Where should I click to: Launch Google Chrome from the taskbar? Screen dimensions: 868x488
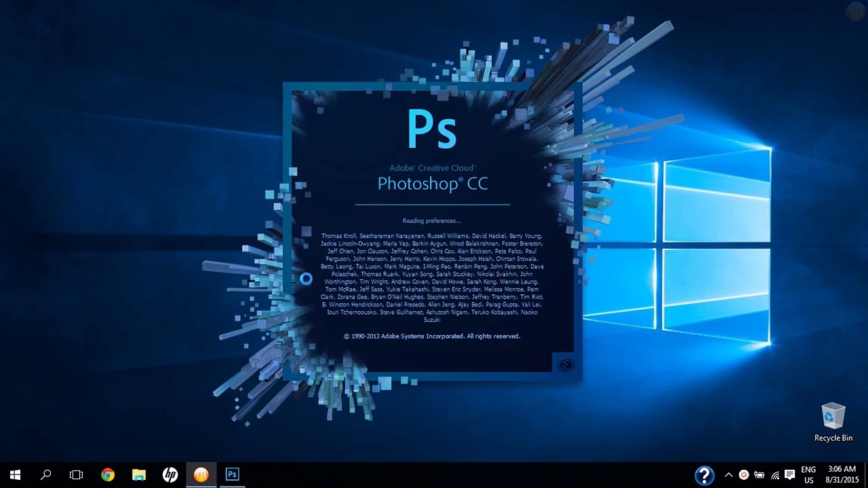[x=108, y=475]
